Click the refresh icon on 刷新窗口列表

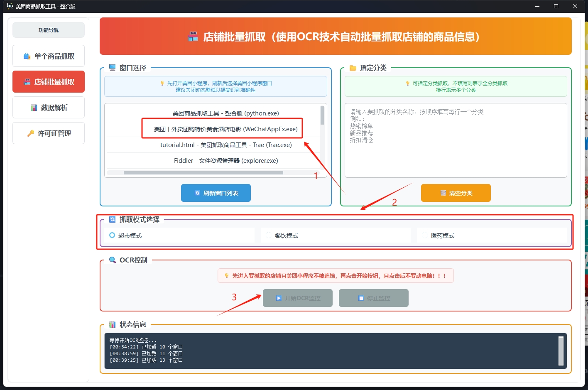click(x=198, y=193)
